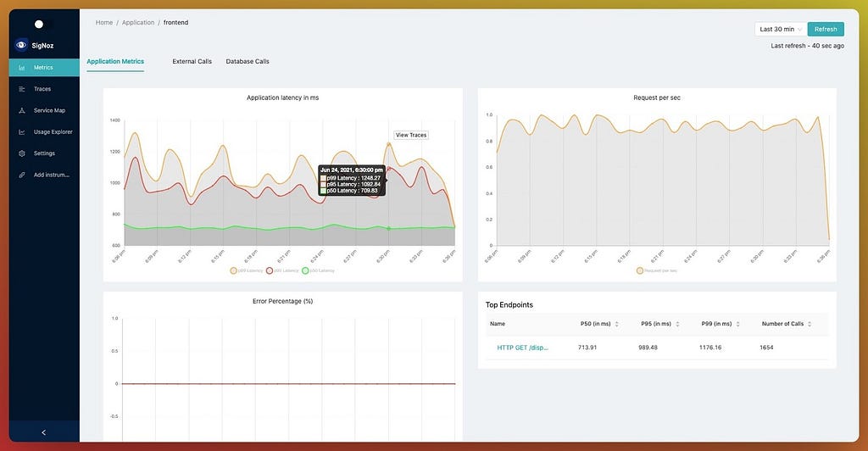Open the Add instrumentation link icon

click(x=22, y=175)
